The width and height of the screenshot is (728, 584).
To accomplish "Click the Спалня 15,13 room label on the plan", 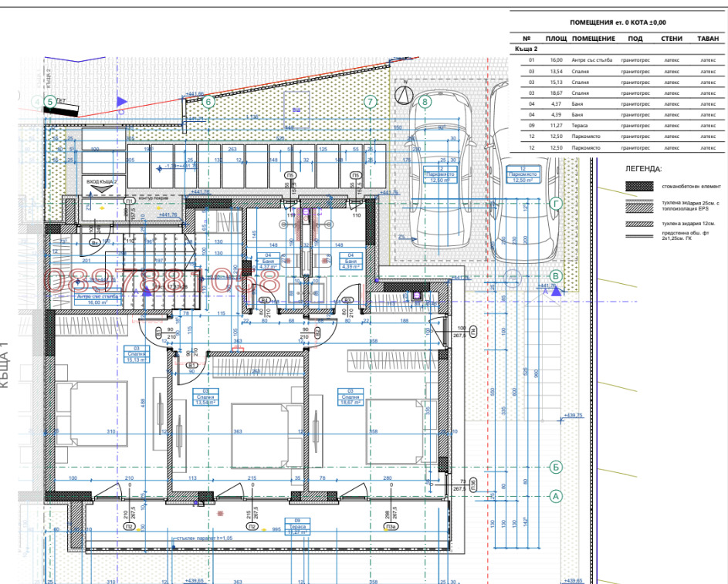I will coord(137,354).
